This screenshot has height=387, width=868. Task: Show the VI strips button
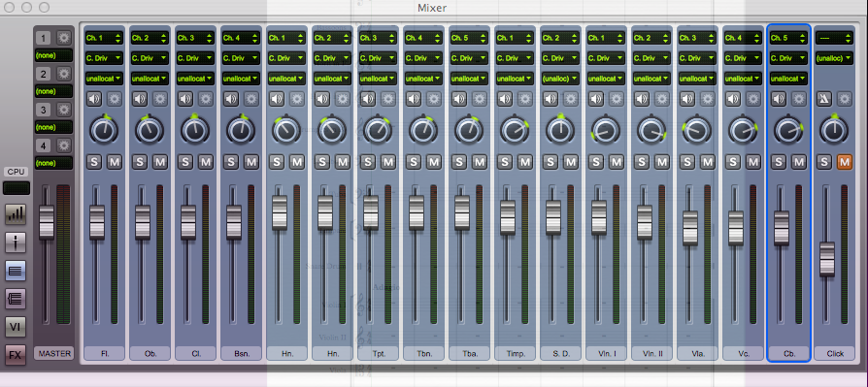coord(16,327)
